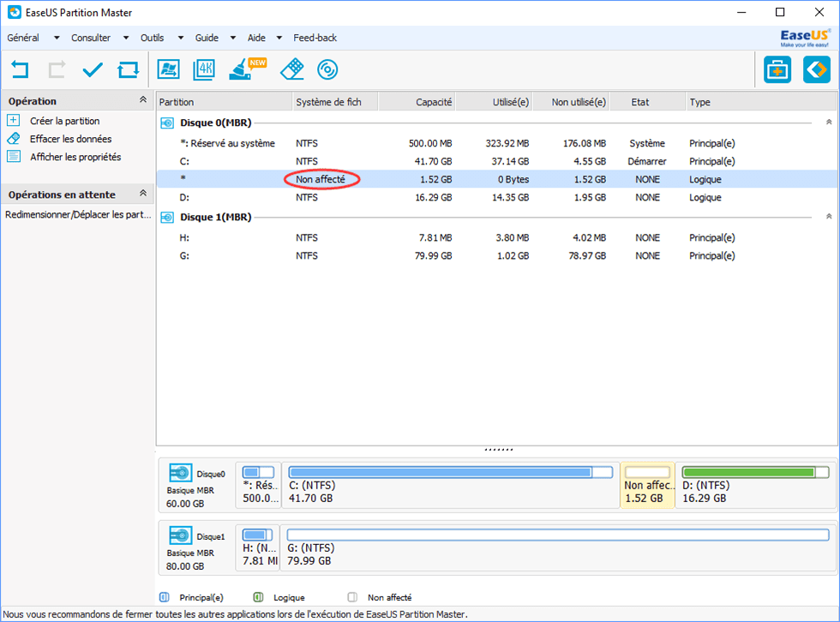Select the H: partition row in list

point(496,237)
